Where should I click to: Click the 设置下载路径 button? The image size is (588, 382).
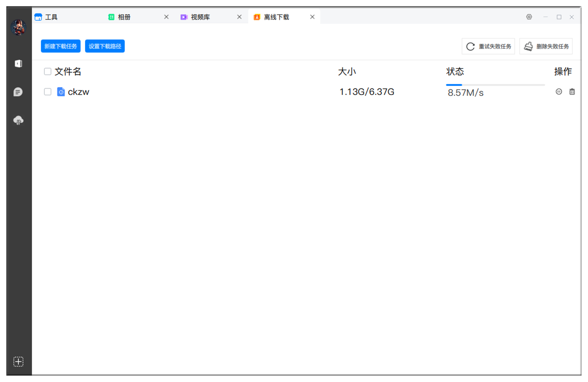[x=105, y=46]
